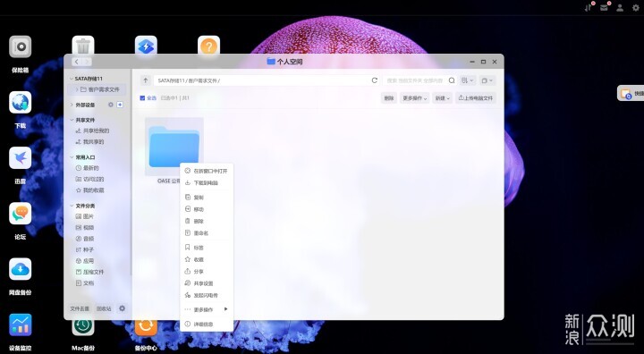Click the back arrow in the title bar
This screenshot has height=354, width=644.
coord(76,62)
